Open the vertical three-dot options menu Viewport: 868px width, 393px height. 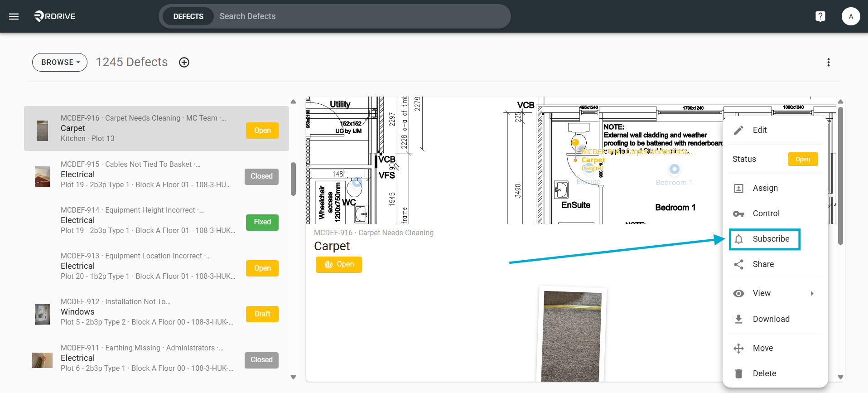click(829, 63)
